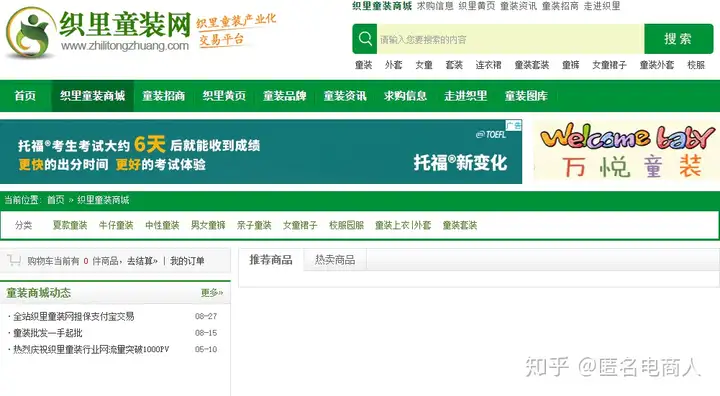Open news 热烈庆祝织里童装行业网流量突破1000PV

pyautogui.click(x=91, y=349)
